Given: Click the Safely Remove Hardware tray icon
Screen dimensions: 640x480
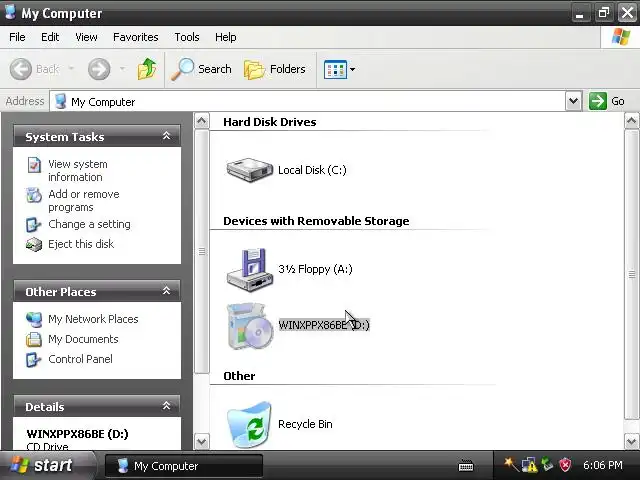Looking at the screenshot, I should click(x=547, y=464).
